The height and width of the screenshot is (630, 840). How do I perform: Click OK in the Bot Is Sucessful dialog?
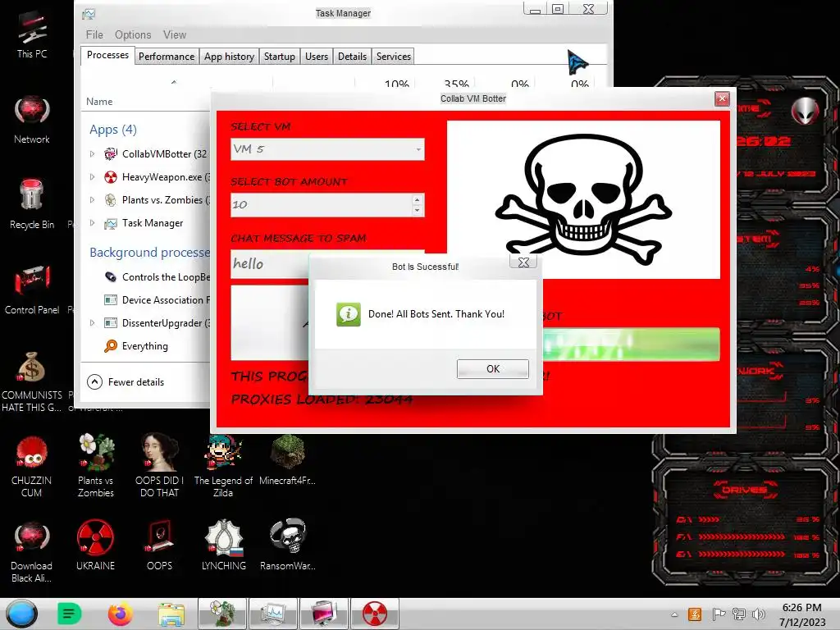493,368
